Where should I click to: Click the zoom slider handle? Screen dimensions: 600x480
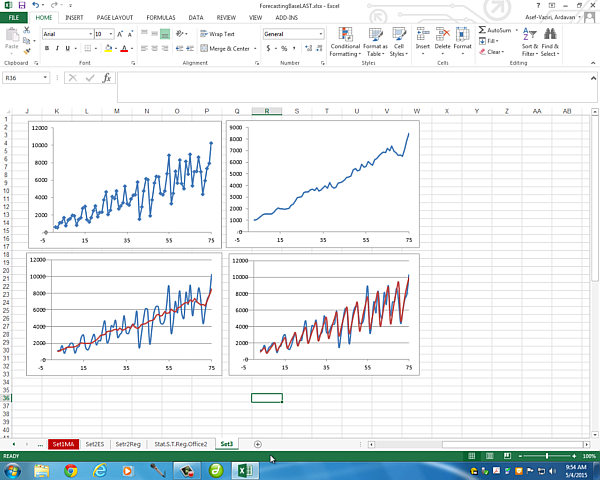547,456
